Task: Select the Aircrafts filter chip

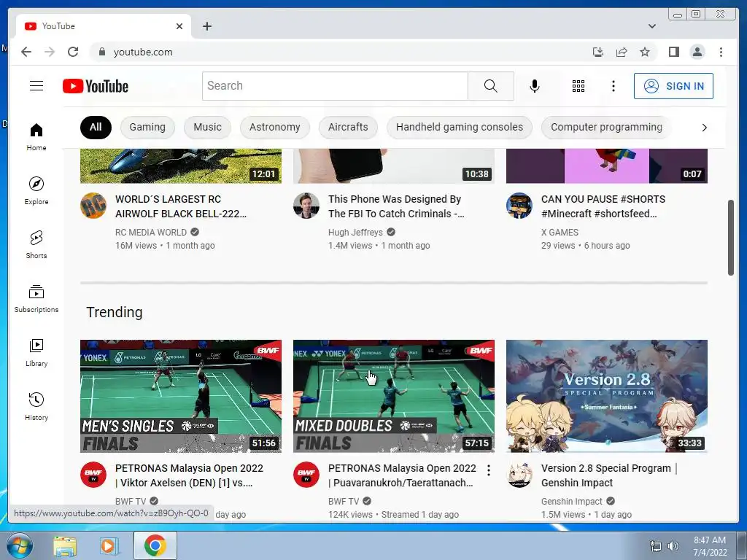Action: coord(348,127)
